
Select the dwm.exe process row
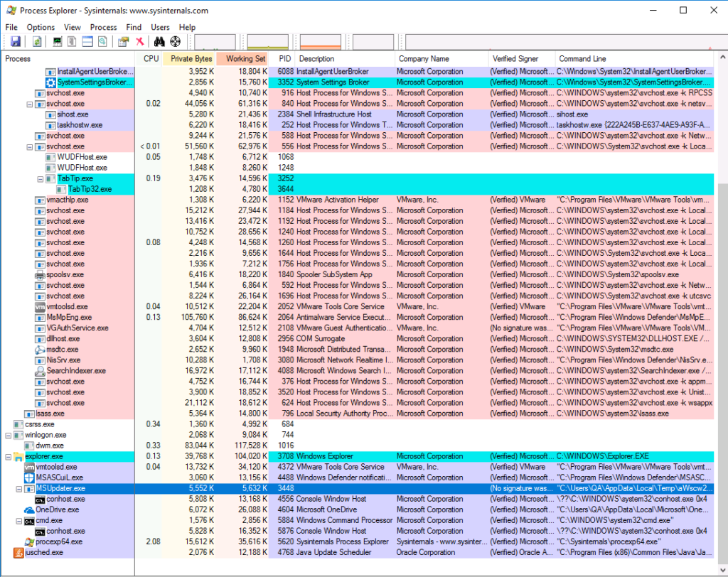coord(358,446)
